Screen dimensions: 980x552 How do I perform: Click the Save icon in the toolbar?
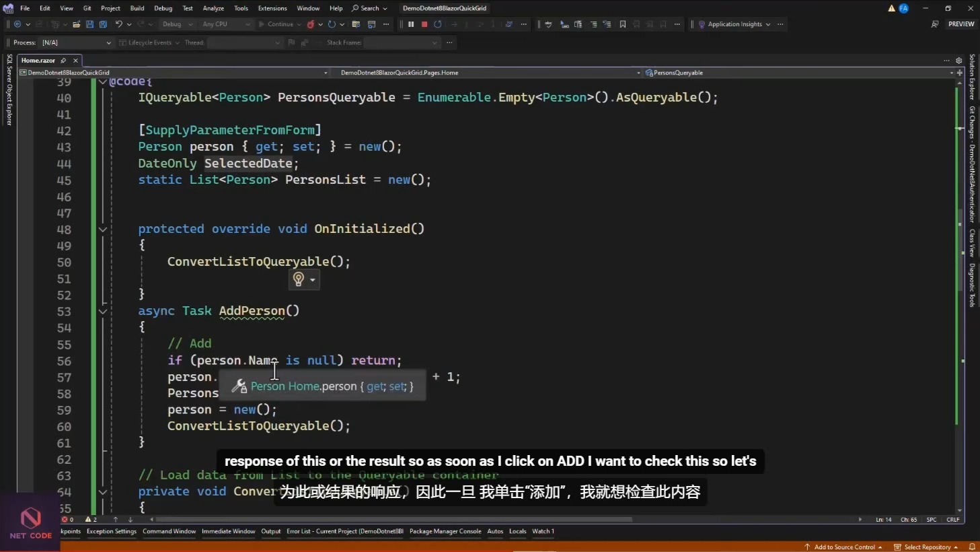coord(89,24)
